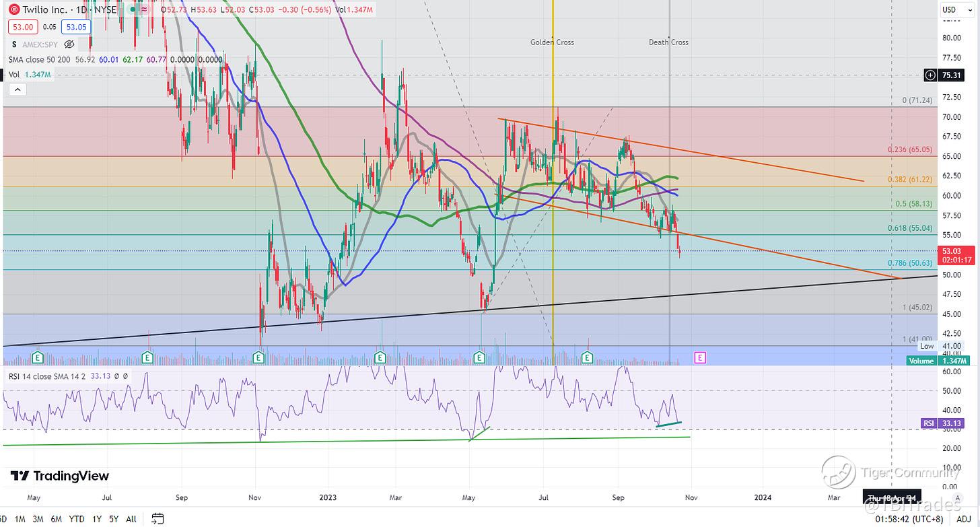Open the 01:58:42 (UTC+8) timezone menu

(x=908, y=520)
